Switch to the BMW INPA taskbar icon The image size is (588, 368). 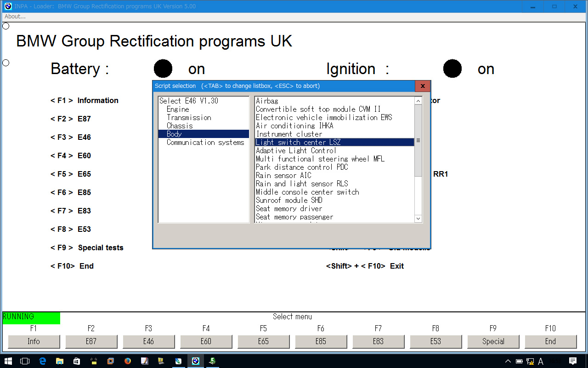pos(195,361)
